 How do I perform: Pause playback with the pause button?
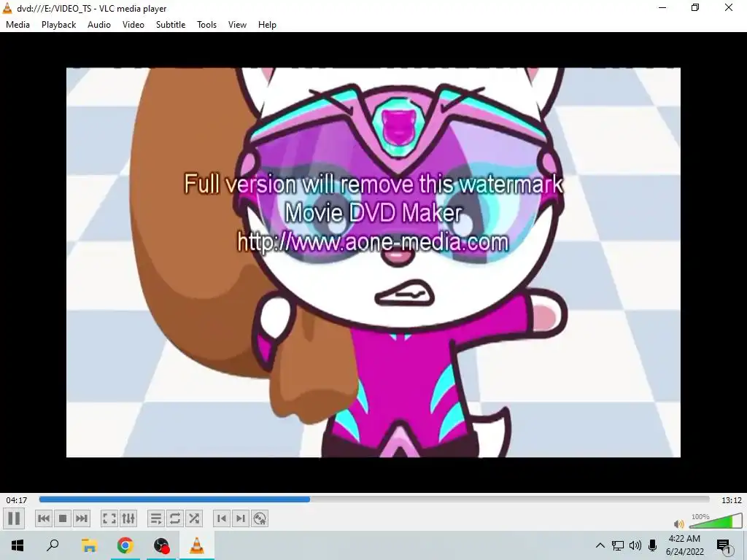point(15,518)
